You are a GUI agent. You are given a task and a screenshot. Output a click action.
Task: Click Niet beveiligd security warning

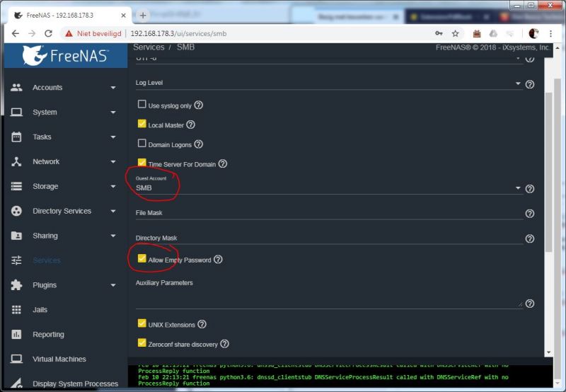(93, 33)
